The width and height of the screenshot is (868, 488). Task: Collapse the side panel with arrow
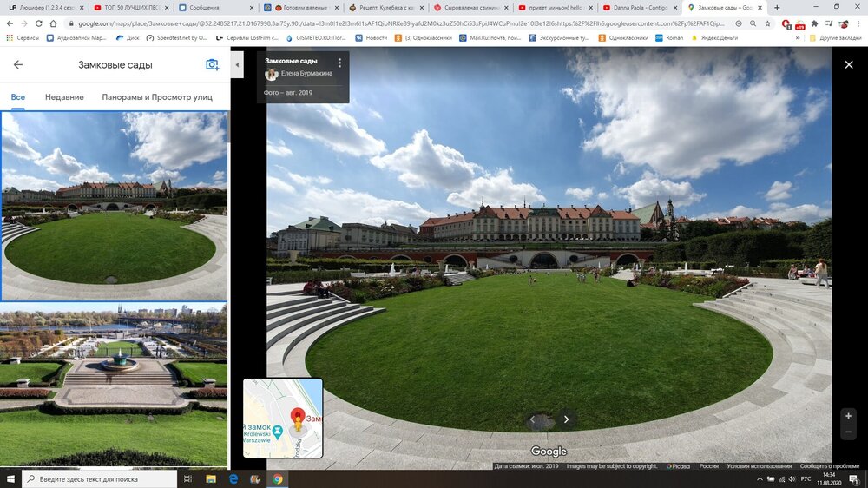tap(237, 65)
